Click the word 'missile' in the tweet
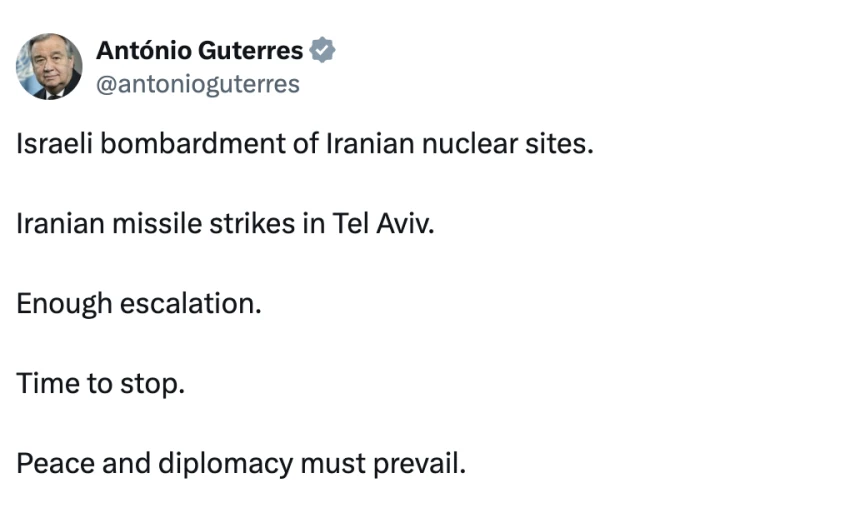 pos(157,223)
